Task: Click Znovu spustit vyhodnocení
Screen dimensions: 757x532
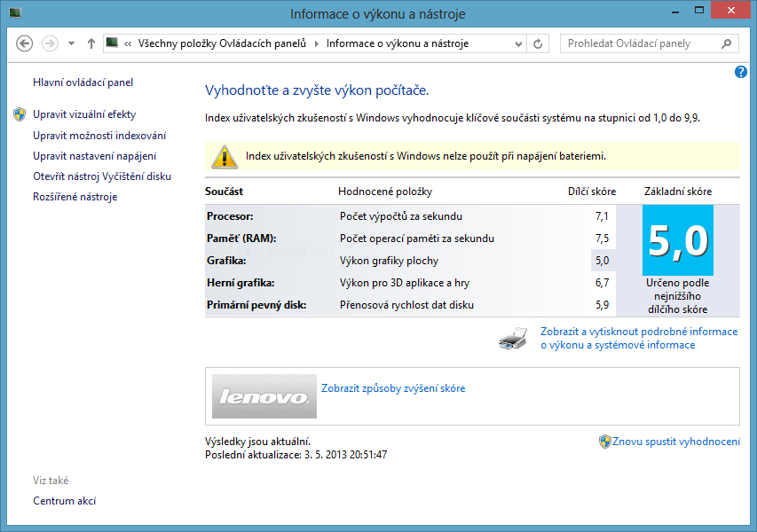Action: [675, 442]
